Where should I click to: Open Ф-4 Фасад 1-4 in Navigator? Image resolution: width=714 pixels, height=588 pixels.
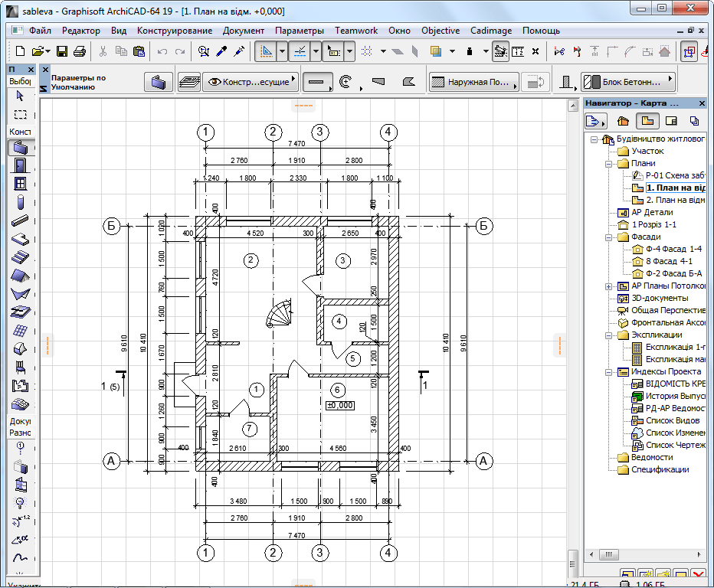[x=673, y=249]
